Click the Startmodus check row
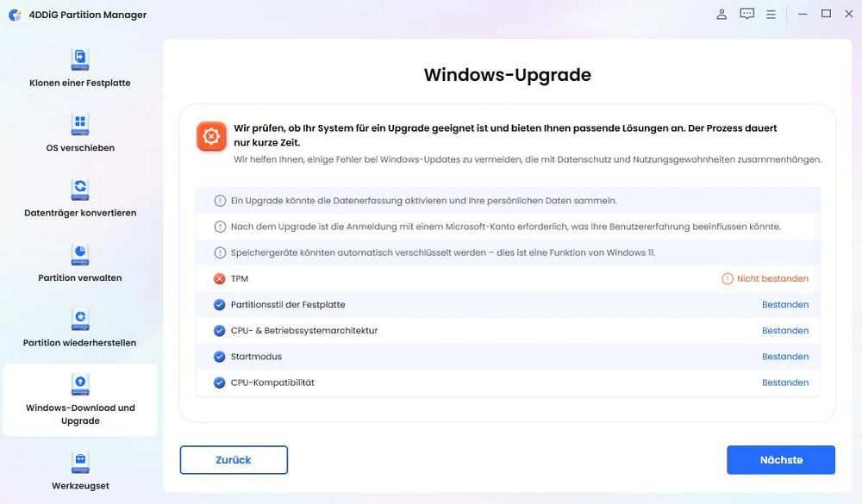Viewport: 862px width, 504px height. point(508,357)
